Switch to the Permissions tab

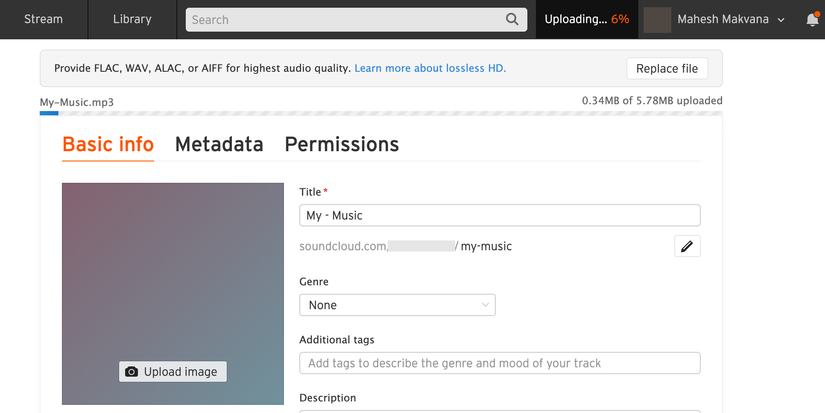click(342, 144)
